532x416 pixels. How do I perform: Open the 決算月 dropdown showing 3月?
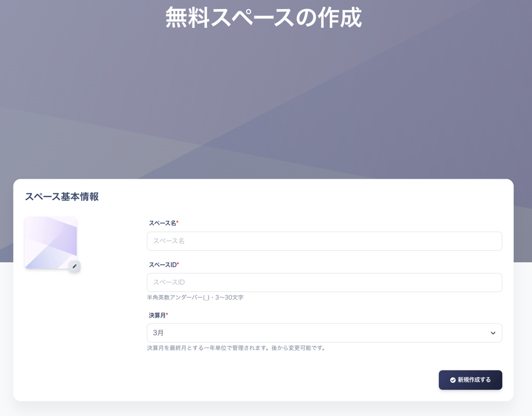(324, 333)
